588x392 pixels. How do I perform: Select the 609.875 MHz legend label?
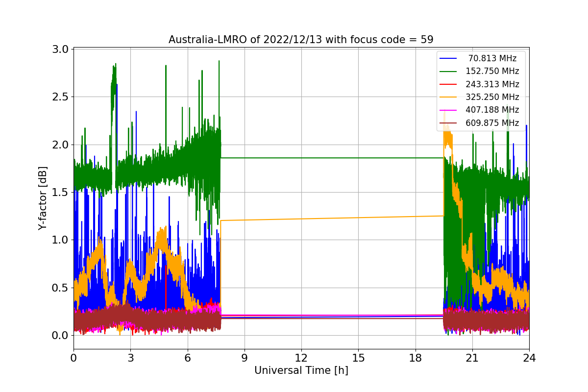coord(492,122)
